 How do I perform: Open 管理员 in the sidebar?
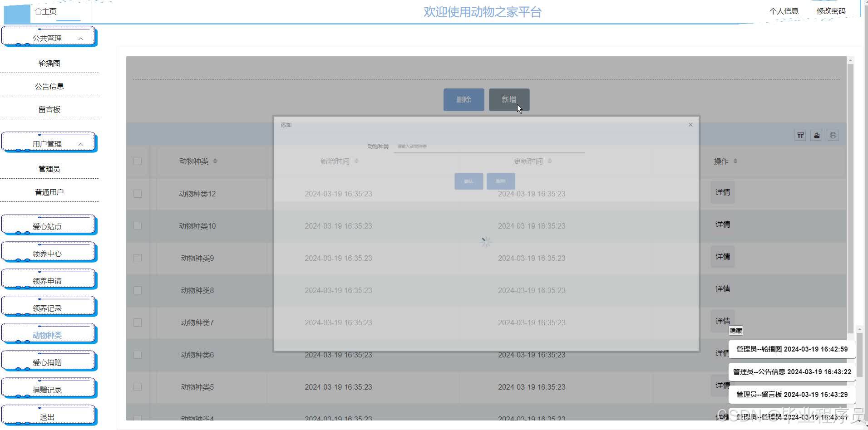click(49, 169)
